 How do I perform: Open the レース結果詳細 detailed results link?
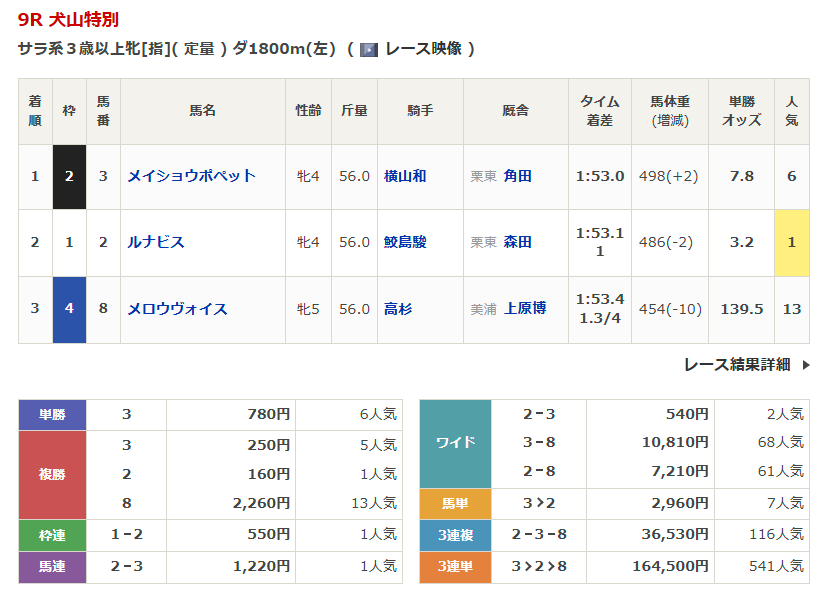click(x=737, y=365)
